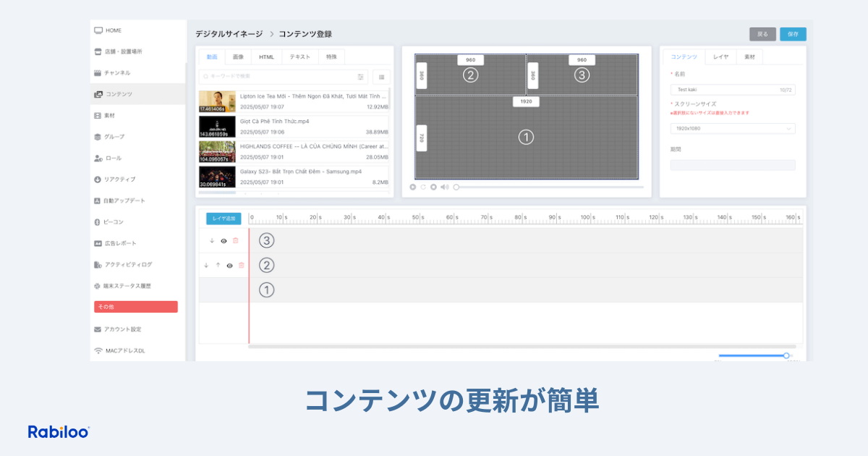Adjust the preview playback seek slider
Image resolution: width=868 pixels, height=456 pixels.
click(x=549, y=187)
